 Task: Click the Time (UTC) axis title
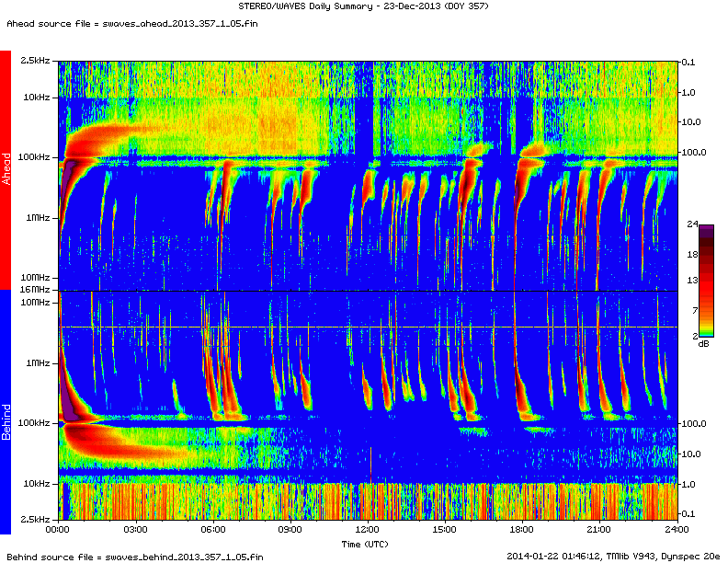pos(367,544)
